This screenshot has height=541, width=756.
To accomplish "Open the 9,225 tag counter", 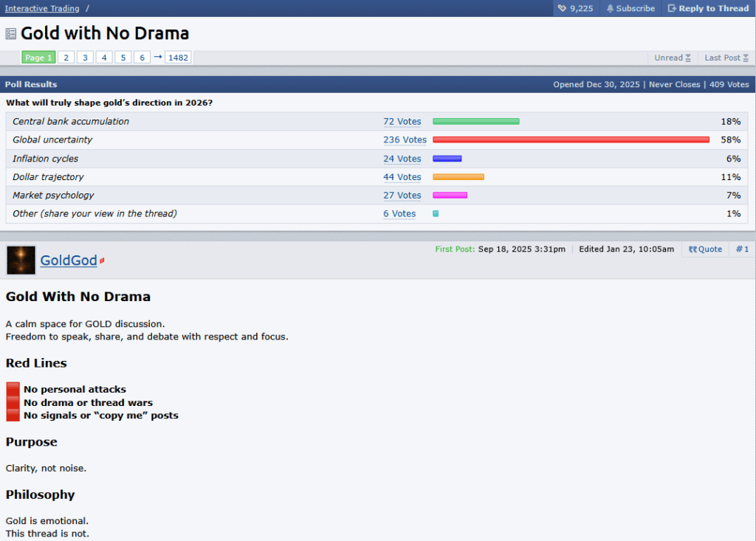I will (x=577, y=8).
